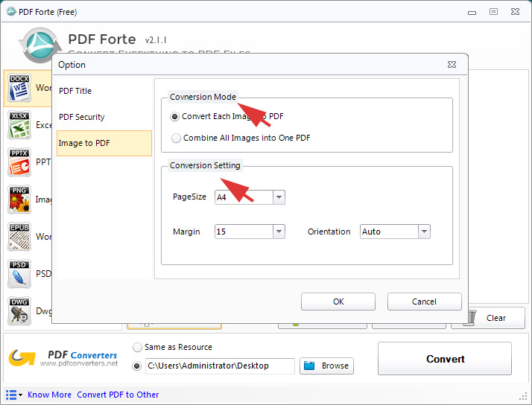Click the large Convert button

pos(445,359)
